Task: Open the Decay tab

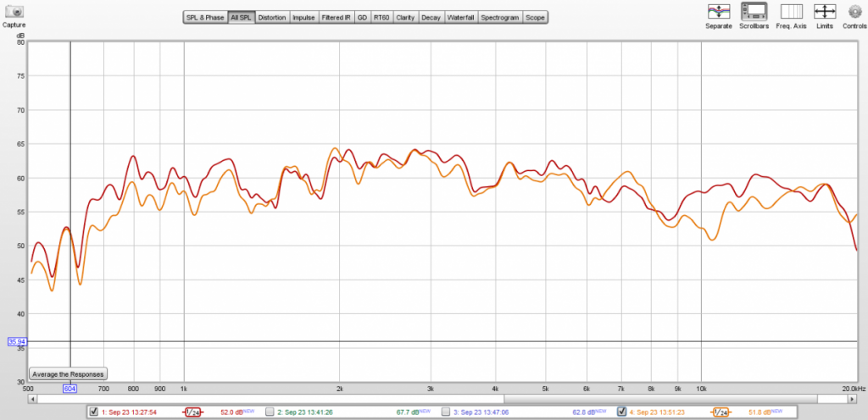Action: [x=431, y=18]
